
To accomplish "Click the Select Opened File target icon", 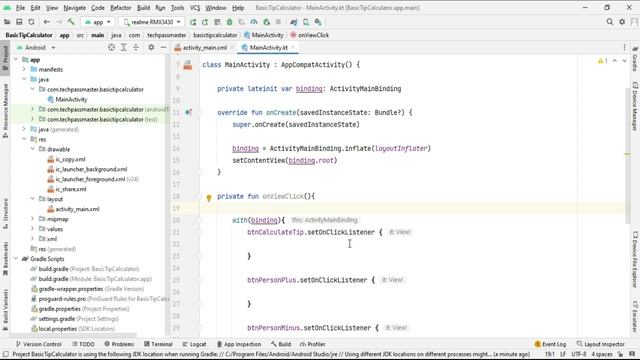I will pyautogui.click(x=111, y=48).
